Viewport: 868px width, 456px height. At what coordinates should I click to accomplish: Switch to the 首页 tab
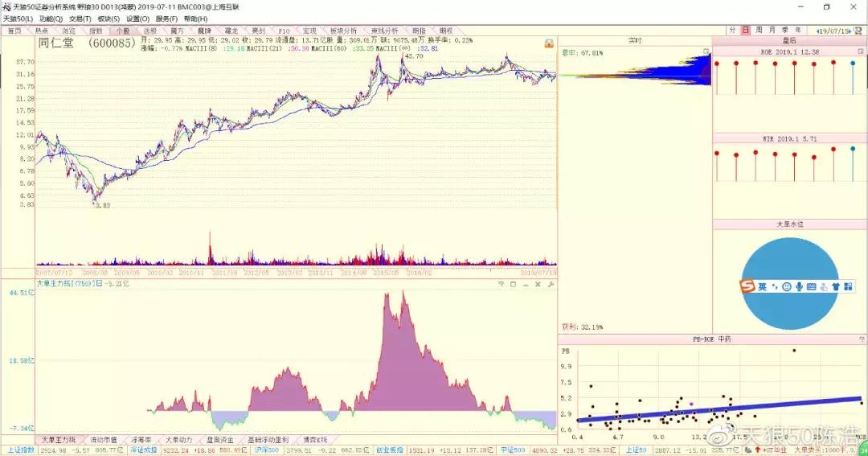pyautogui.click(x=14, y=31)
